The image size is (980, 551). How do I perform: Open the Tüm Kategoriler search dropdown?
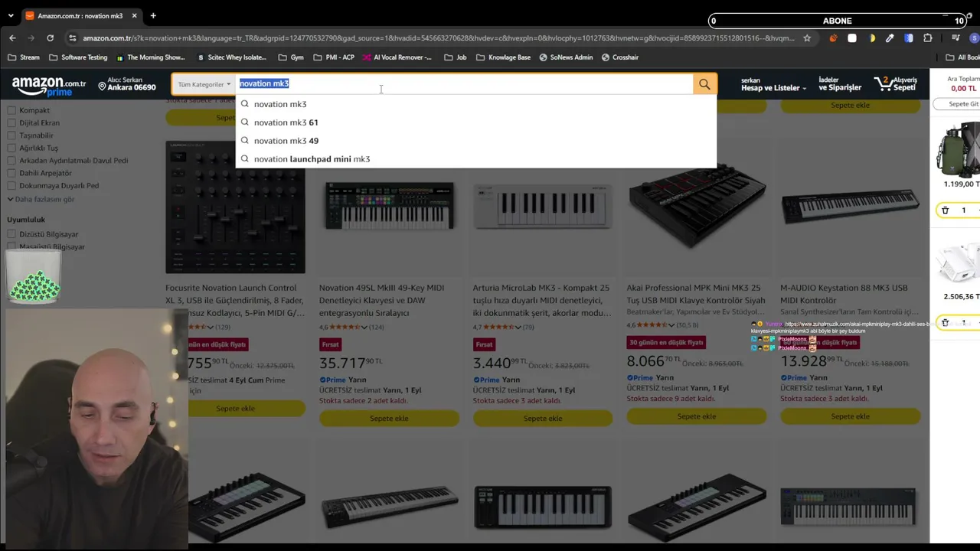pos(204,84)
